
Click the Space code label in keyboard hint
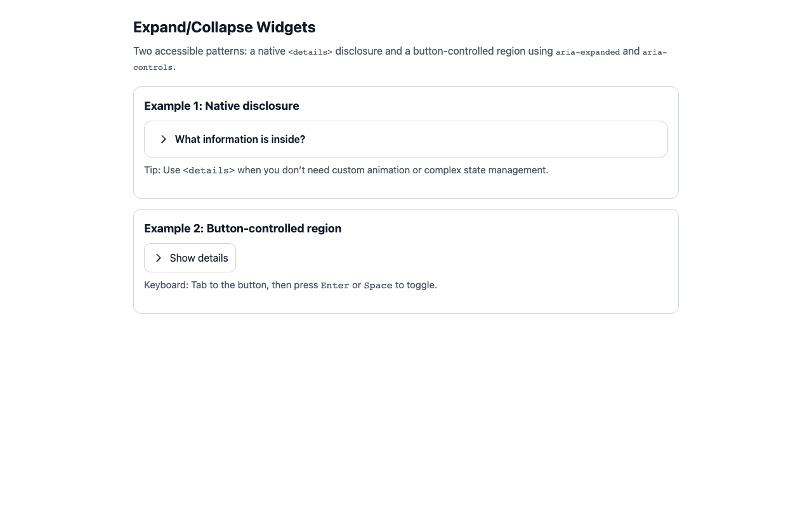(x=378, y=285)
